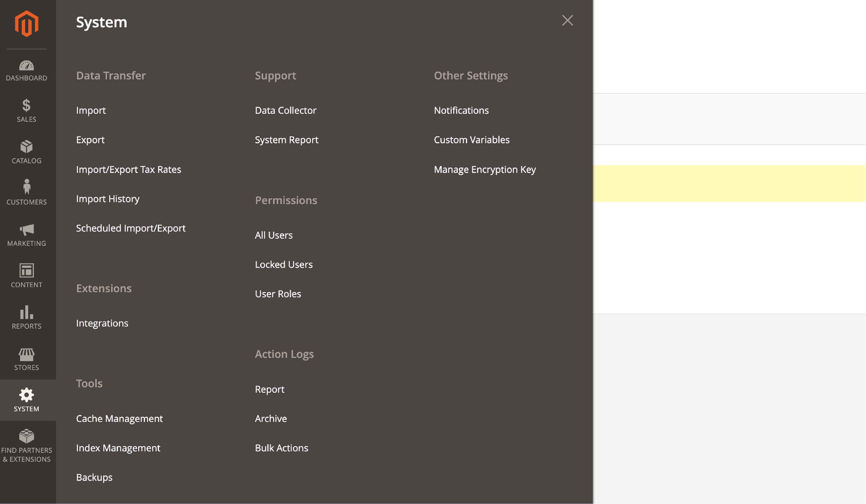Viewport: 866px width, 504px height.
Task: Click the Stores icon in sidebar
Action: [26, 358]
